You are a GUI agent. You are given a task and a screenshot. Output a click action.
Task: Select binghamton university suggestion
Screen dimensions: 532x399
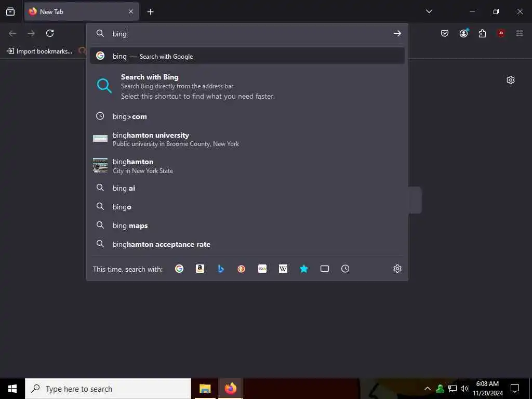click(x=247, y=139)
